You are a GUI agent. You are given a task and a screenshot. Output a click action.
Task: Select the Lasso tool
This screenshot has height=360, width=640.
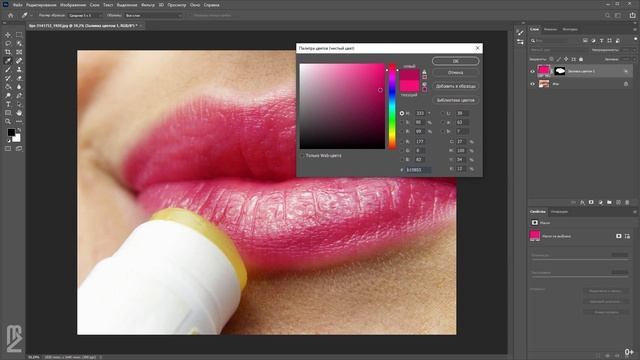pyautogui.click(x=8, y=43)
